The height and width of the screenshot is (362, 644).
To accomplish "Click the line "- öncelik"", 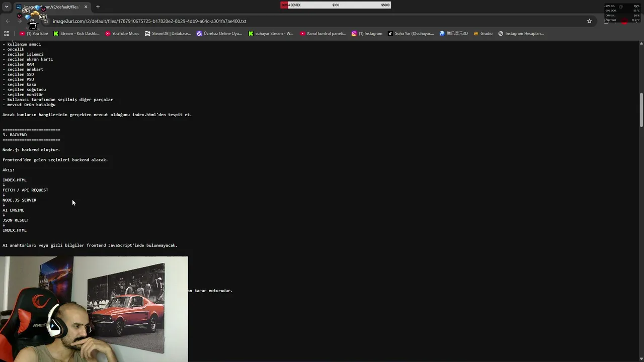I will tap(13, 49).
